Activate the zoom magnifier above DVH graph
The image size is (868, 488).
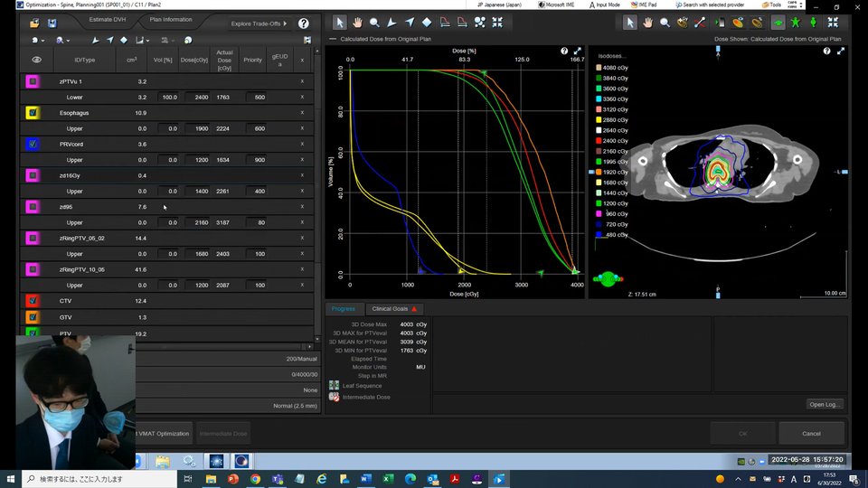point(374,23)
